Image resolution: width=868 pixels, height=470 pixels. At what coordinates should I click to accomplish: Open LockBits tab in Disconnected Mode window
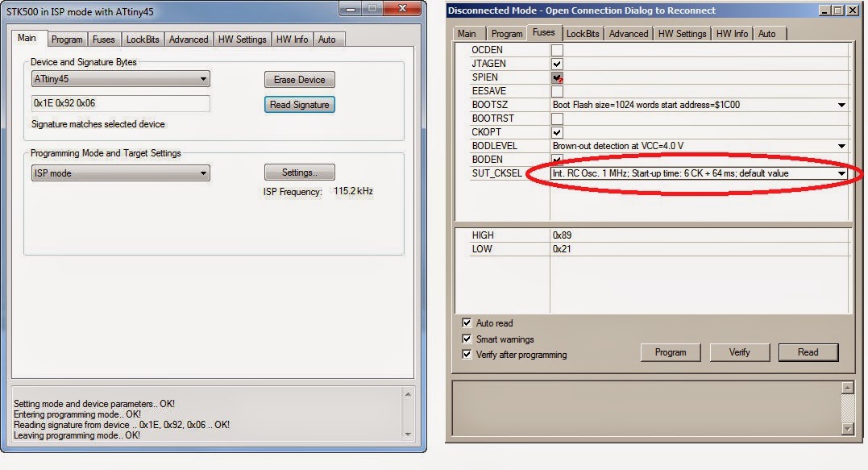click(x=583, y=34)
